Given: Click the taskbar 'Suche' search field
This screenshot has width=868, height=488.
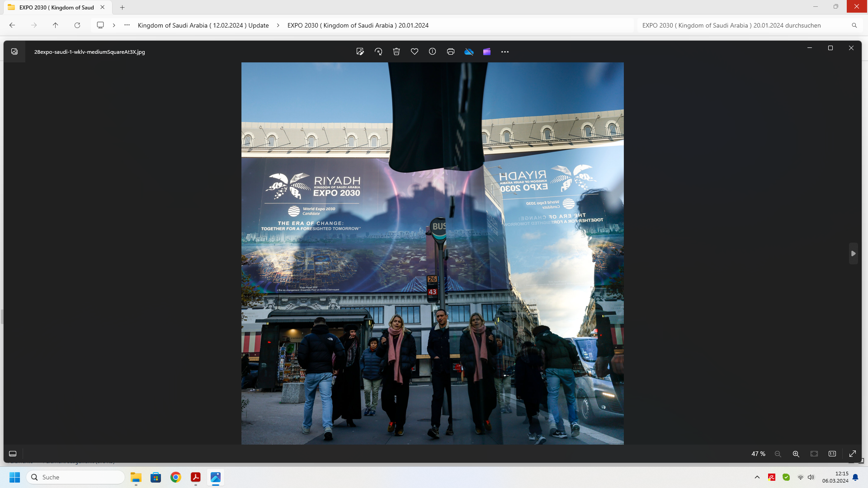Looking at the screenshot, I should point(75,477).
